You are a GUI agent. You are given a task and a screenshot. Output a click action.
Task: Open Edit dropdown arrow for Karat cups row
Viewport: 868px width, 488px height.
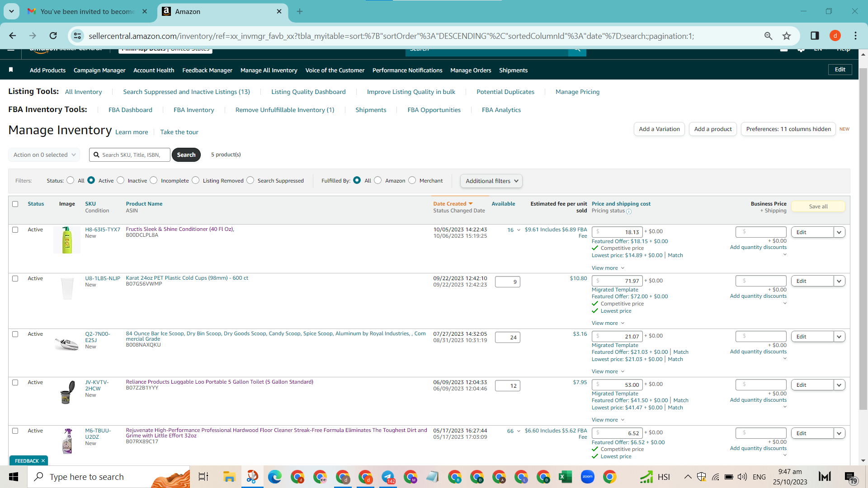coord(840,281)
